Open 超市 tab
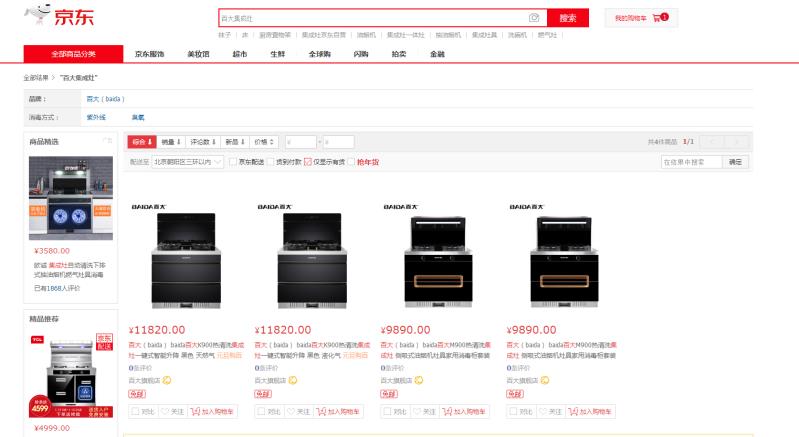 click(239, 54)
